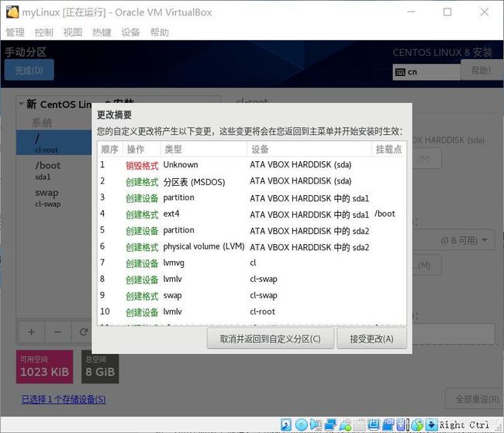Click the VirtualBox title bar app icon
504x433 pixels.
click(12, 12)
